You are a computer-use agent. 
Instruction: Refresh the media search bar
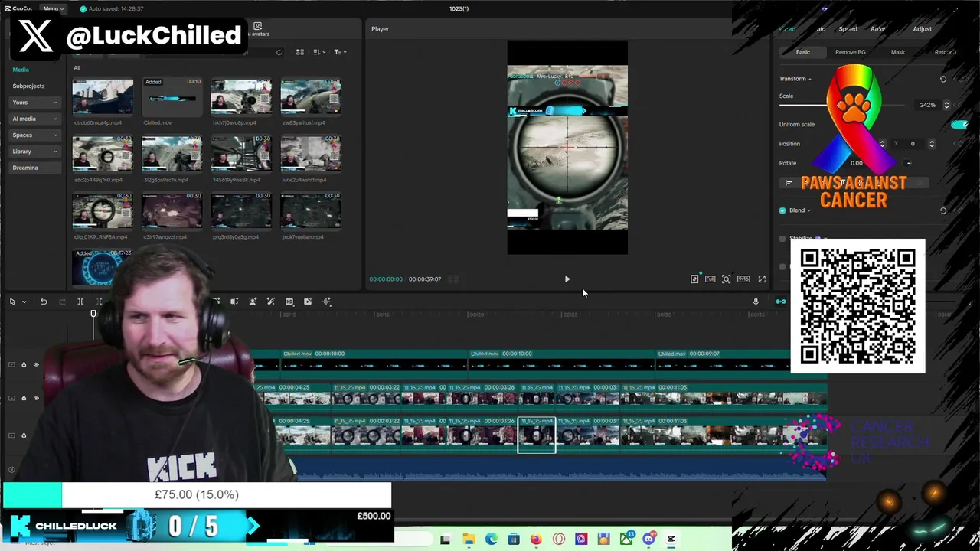(x=279, y=52)
